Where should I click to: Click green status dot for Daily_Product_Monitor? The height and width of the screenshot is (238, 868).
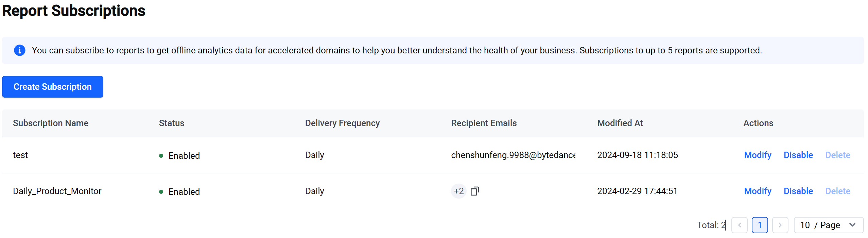pyautogui.click(x=161, y=192)
